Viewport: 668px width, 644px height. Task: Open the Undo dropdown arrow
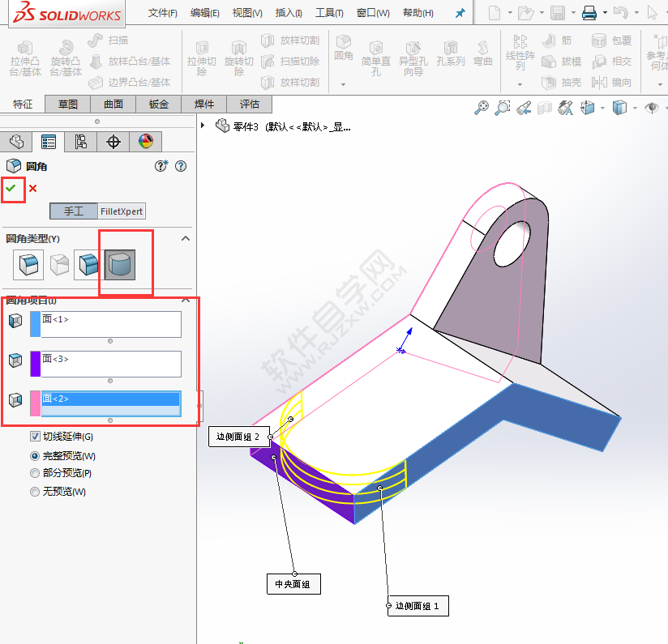636,13
